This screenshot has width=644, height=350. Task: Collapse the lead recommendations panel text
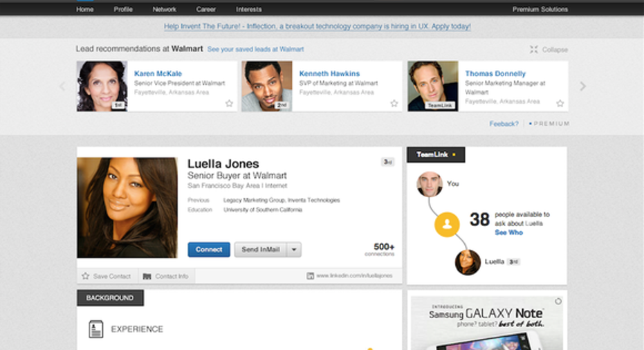coord(555,50)
